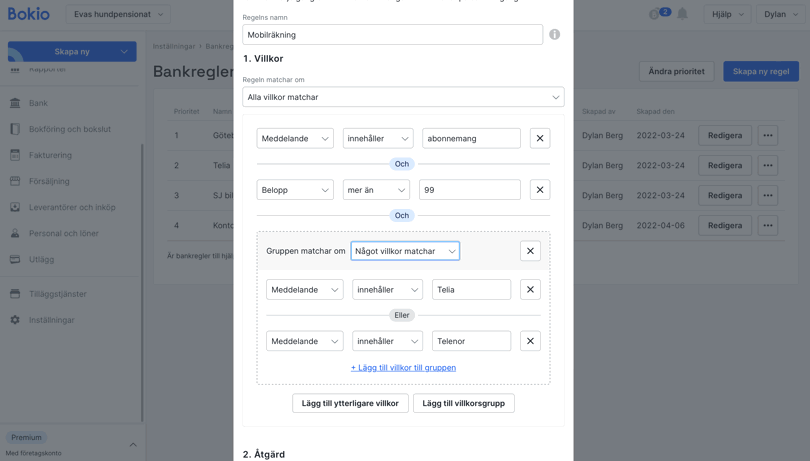Remove the 'abonnemang' condition with X
Image resolution: width=810 pixels, height=461 pixels.
tap(540, 138)
